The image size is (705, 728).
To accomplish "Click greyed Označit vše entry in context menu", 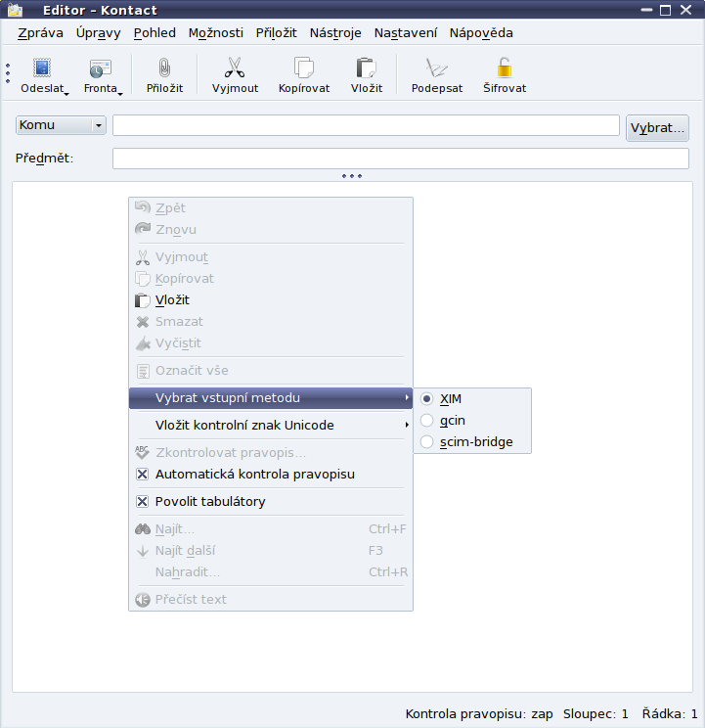I will [271, 371].
